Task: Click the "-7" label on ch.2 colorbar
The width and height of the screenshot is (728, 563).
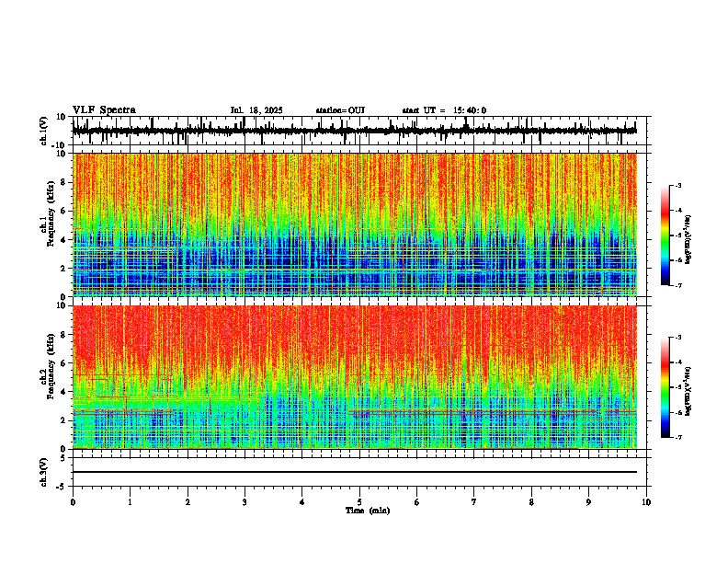Action: tap(677, 437)
